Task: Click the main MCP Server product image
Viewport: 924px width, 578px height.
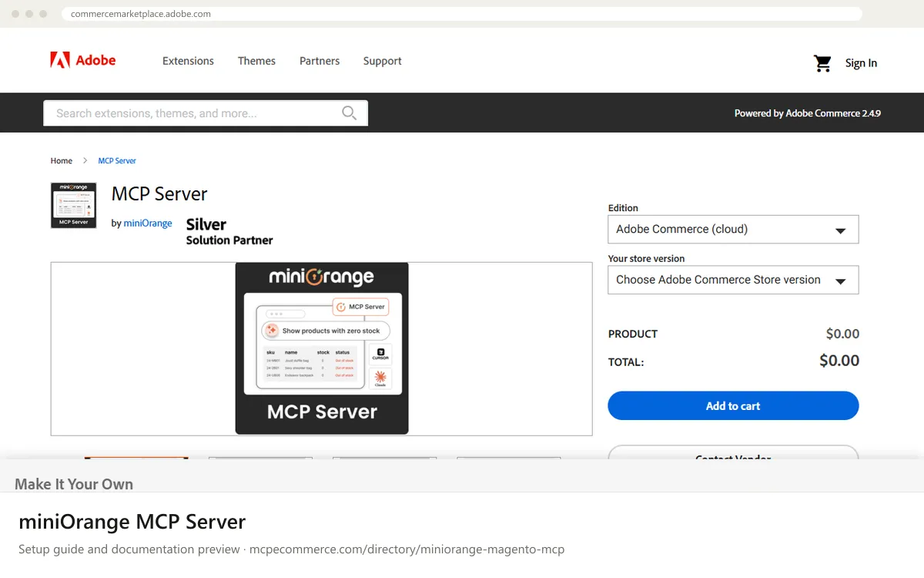Action: point(322,348)
